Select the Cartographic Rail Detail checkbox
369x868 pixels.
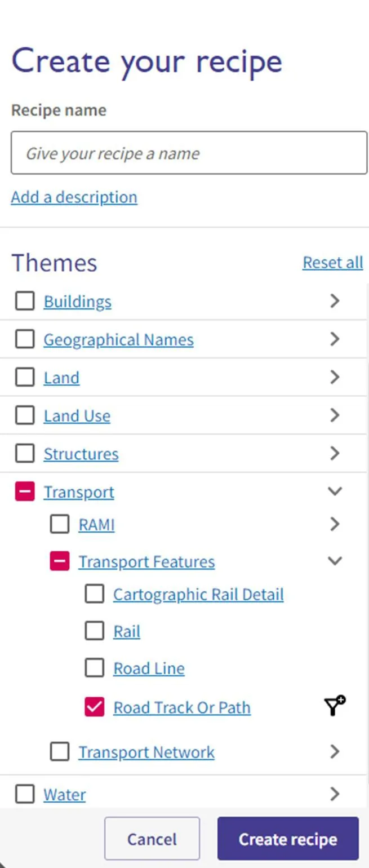(95, 594)
